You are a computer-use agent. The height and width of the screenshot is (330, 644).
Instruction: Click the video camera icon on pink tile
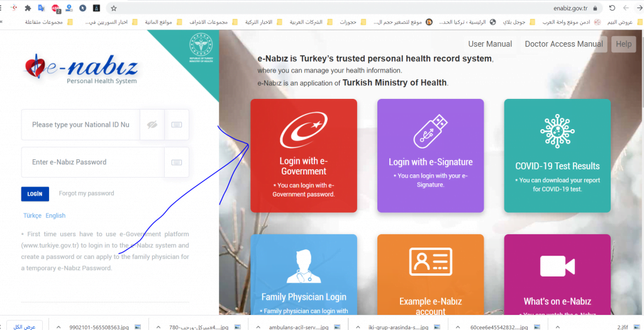[557, 266]
